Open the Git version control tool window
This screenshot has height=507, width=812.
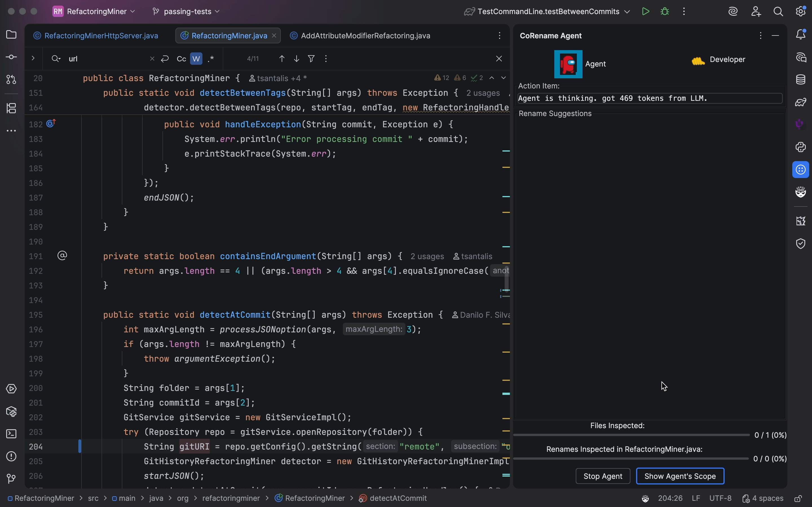[11, 479]
